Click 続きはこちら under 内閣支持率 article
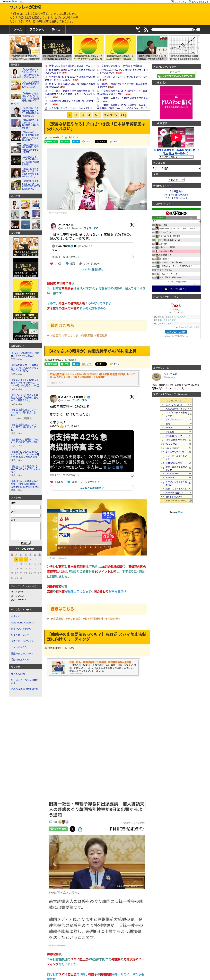This screenshot has height=980, width=210. coord(62,609)
